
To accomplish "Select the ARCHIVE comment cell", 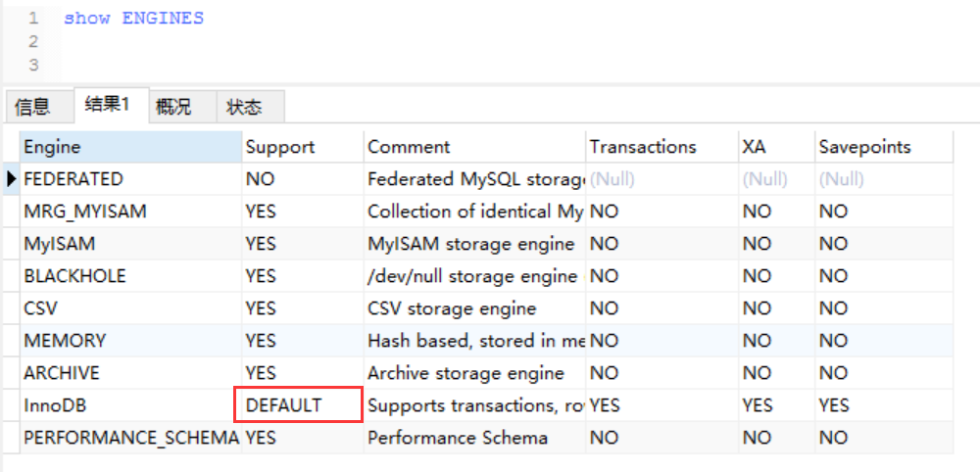I will (x=474, y=373).
